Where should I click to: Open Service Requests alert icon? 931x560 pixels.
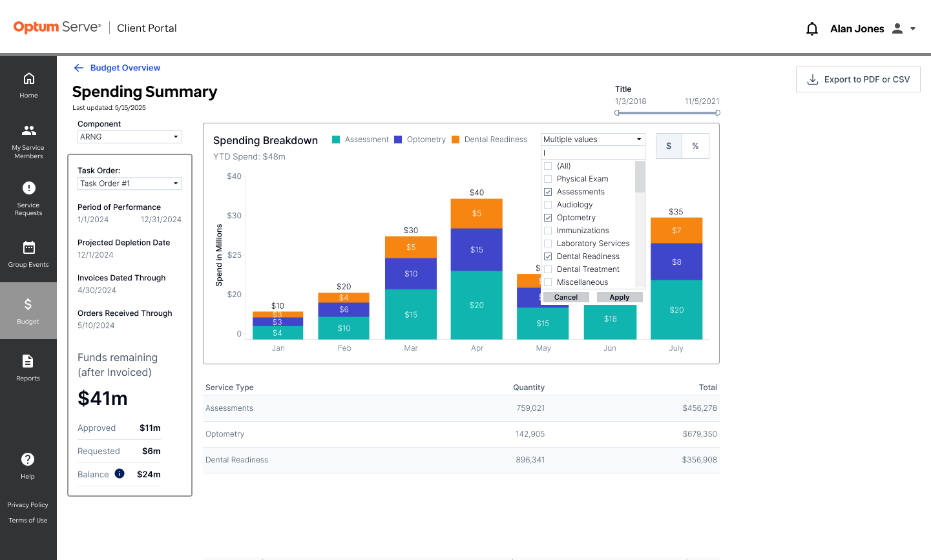pyautogui.click(x=28, y=188)
